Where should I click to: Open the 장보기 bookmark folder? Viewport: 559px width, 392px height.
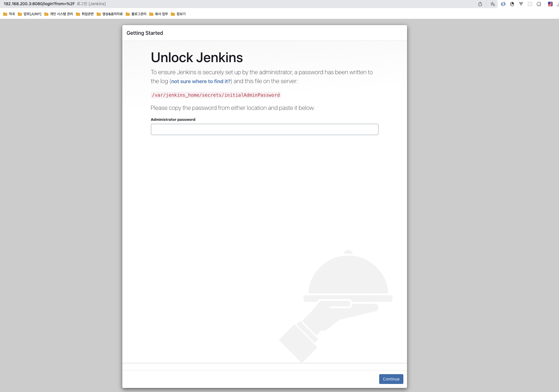point(178,14)
